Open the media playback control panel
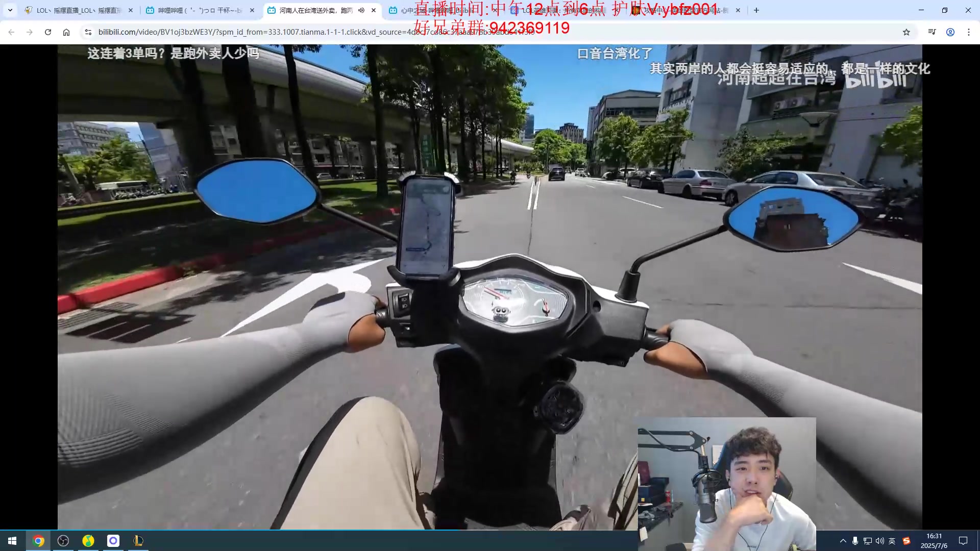The width and height of the screenshot is (980, 551). (x=932, y=32)
